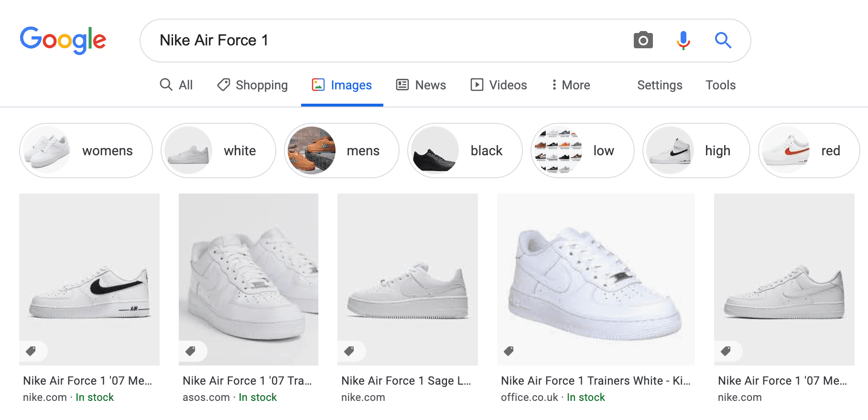This screenshot has height=420, width=868.
Task: Open 'Nike Air Force 1 Sage L...' title link
Action: [406, 381]
